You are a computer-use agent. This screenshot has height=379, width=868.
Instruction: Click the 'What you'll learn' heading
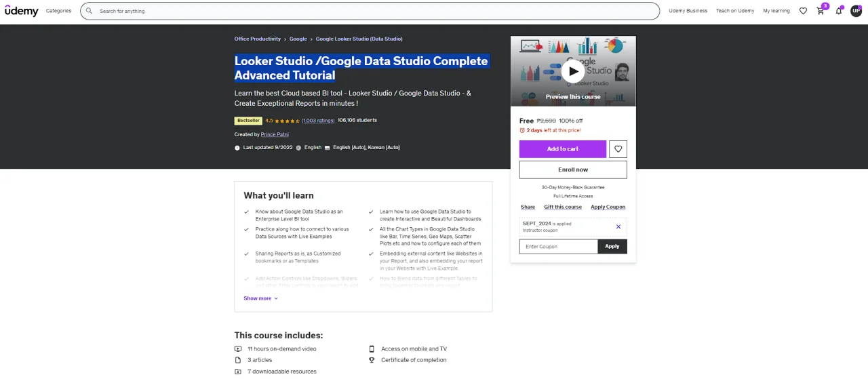coord(279,195)
